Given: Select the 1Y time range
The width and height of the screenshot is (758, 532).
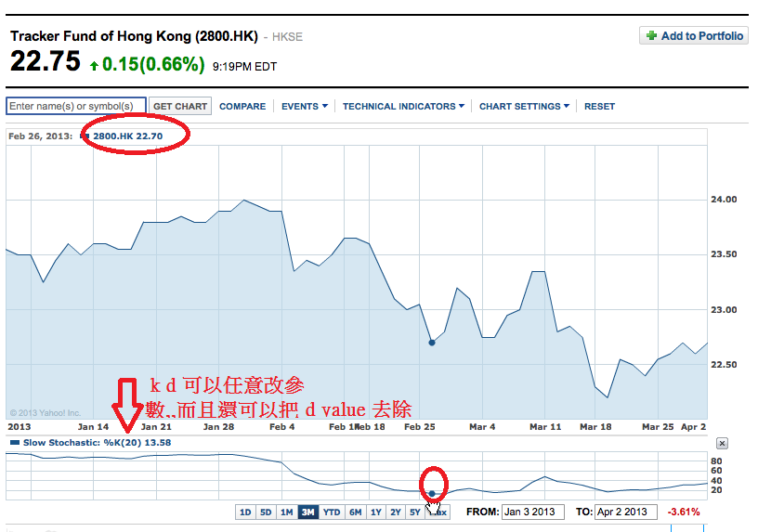Looking at the screenshot, I should pyautogui.click(x=376, y=513).
